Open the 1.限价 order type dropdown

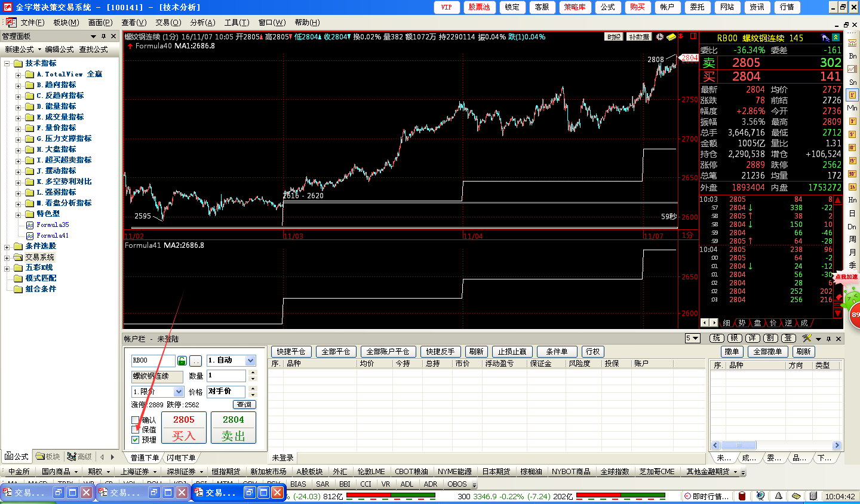pyautogui.click(x=179, y=392)
